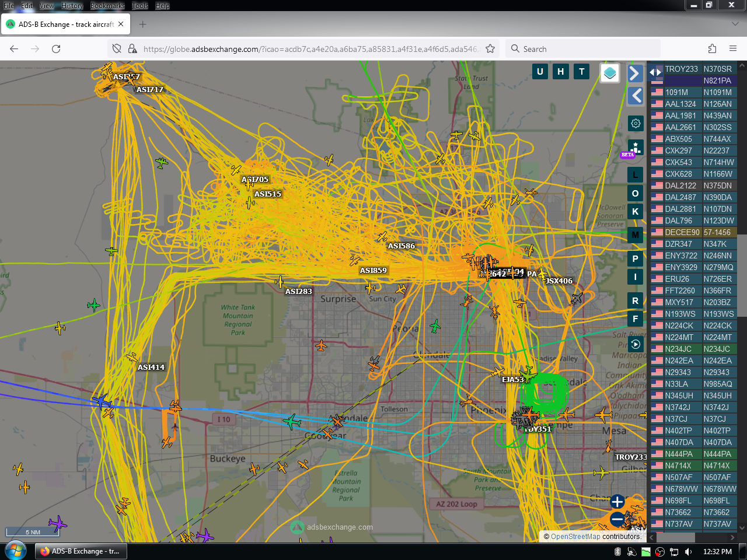Zoom in on the map
This screenshot has height=560, width=747.
pyautogui.click(x=617, y=501)
